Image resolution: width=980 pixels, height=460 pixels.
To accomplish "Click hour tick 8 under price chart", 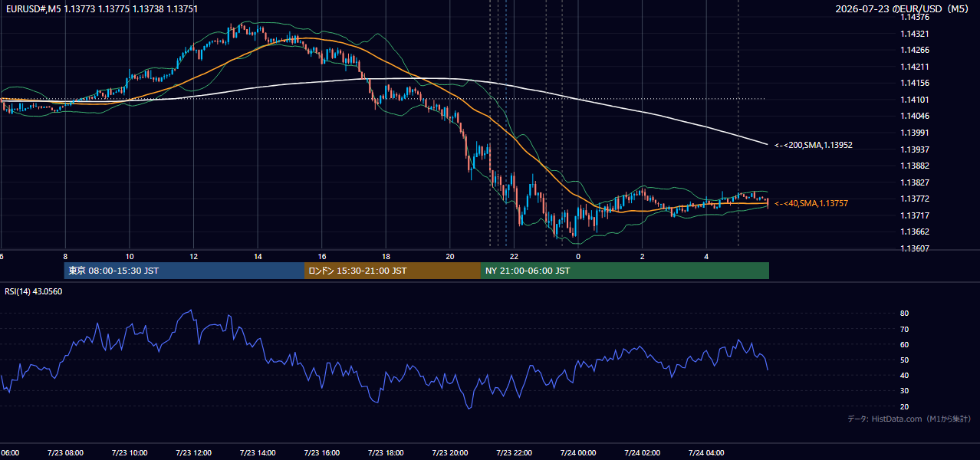I will click(65, 257).
